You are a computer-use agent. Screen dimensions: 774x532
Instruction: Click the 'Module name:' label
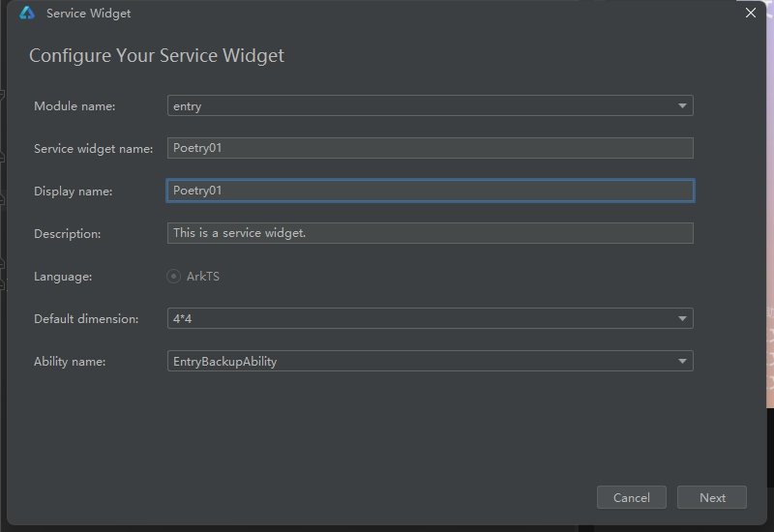click(74, 106)
